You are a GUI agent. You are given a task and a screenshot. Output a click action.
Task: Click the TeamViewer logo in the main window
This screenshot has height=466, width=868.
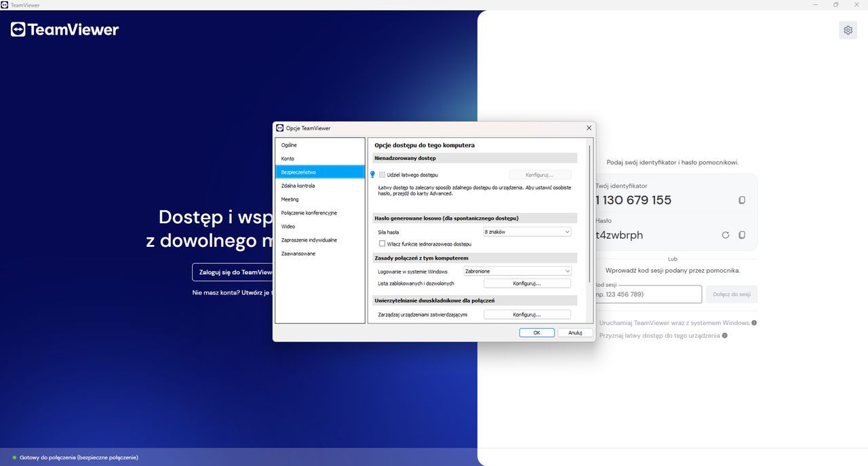pyautogui.click(x=64, y=29)
